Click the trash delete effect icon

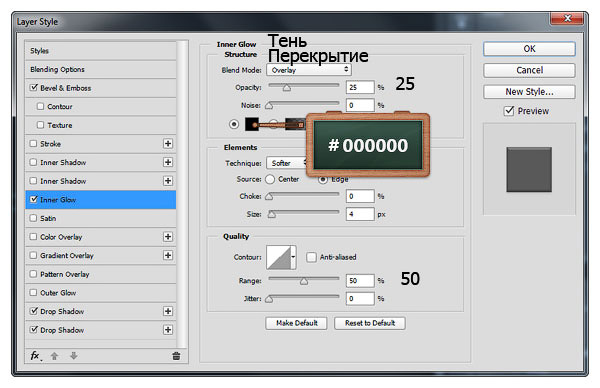[x=176, y=356]
